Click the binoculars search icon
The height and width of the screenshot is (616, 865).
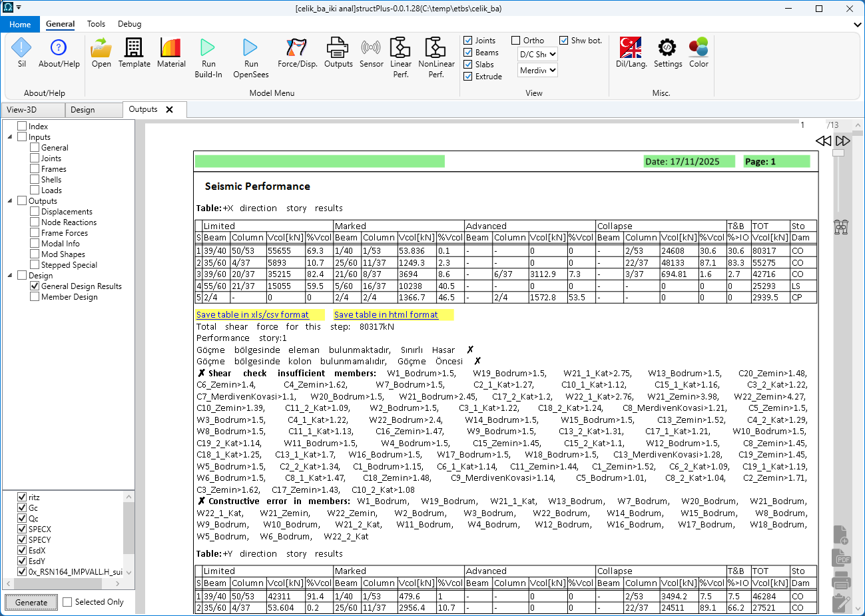pyautogui.click(x=841, y=227)
